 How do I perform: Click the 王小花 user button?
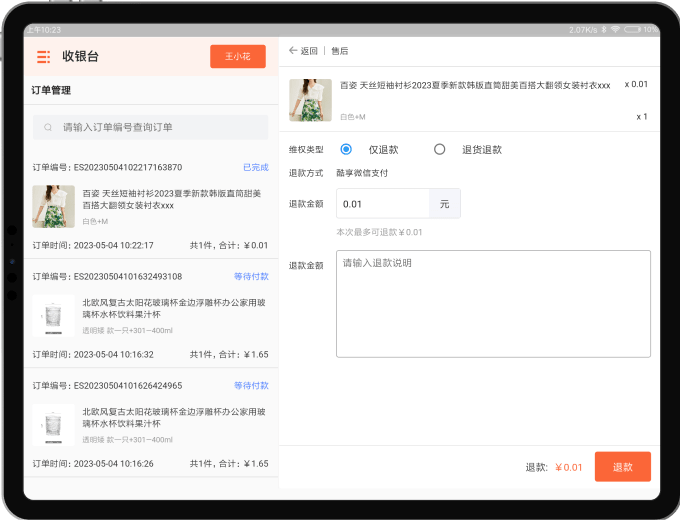pyautogui.click(x=237, y=57)
